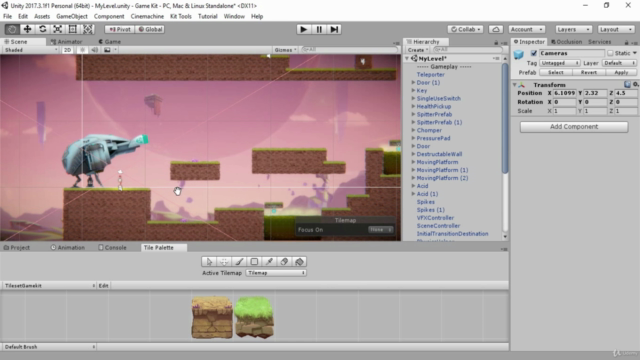Select the Box Fill tile tool

[254, 262]
